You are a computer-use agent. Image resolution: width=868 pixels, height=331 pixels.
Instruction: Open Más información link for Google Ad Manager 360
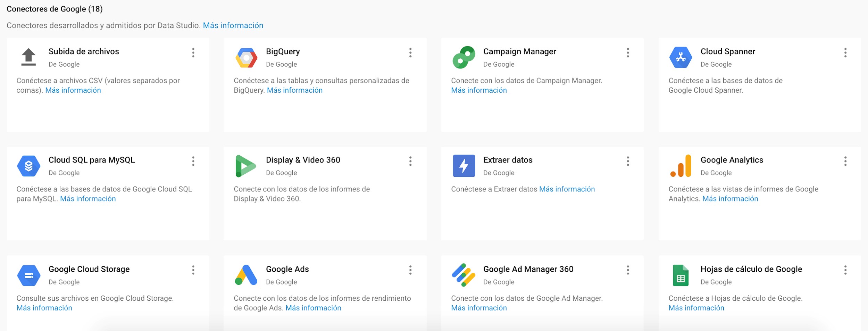pyautogui.click(x=479, y=308)
